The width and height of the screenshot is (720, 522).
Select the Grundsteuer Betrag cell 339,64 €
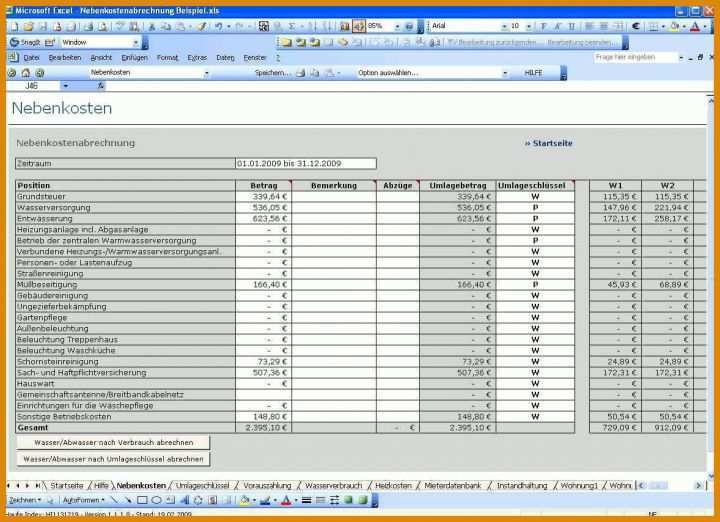click(x=263, y=196)
